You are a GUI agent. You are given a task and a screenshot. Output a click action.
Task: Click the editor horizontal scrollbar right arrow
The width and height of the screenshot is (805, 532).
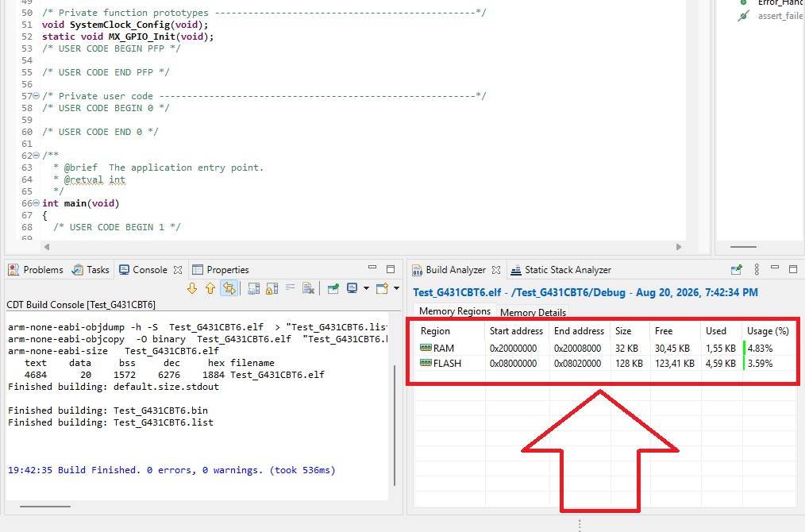[x=679, y=247]
